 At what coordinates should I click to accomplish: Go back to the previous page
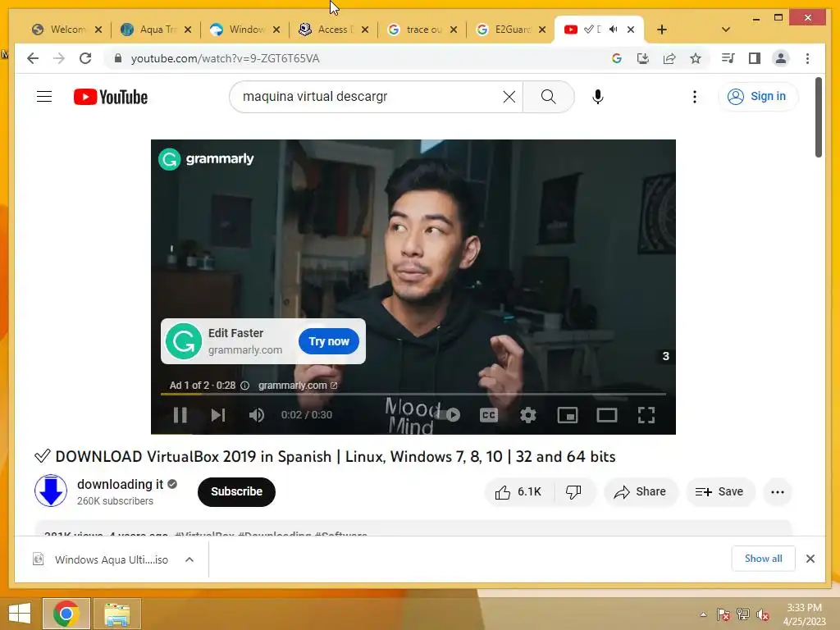33,58
